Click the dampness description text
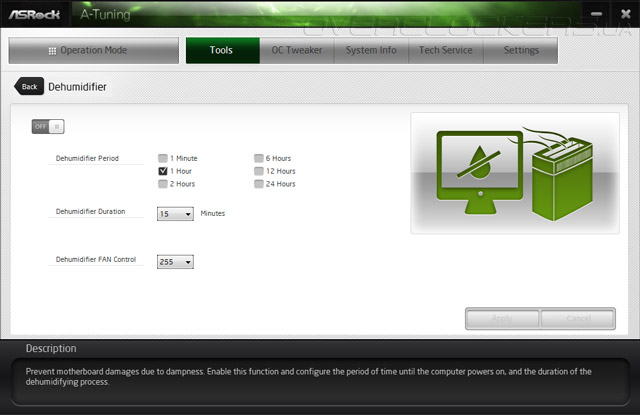The width and height of the screenshot is (640, 415). (x=308, y=377)
